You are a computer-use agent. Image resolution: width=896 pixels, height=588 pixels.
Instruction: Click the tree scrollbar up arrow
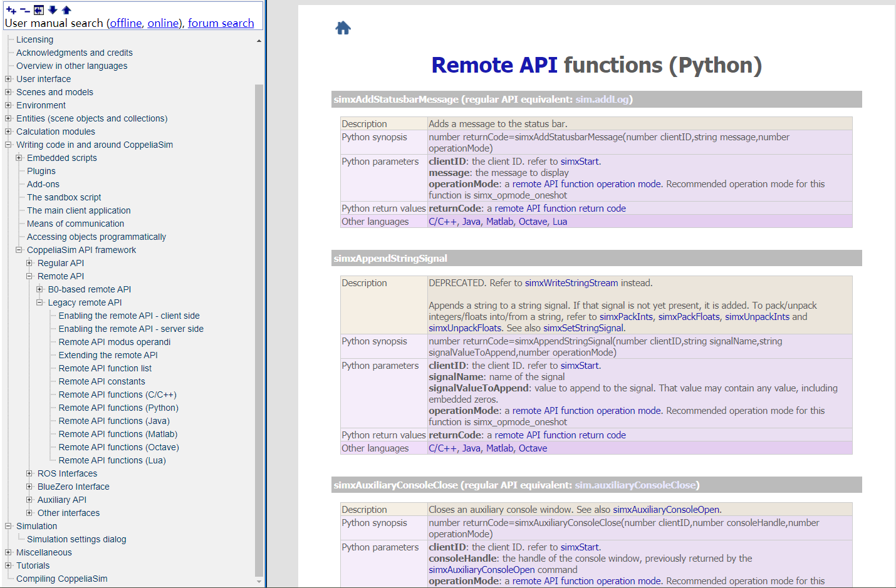tap(259, 41)
